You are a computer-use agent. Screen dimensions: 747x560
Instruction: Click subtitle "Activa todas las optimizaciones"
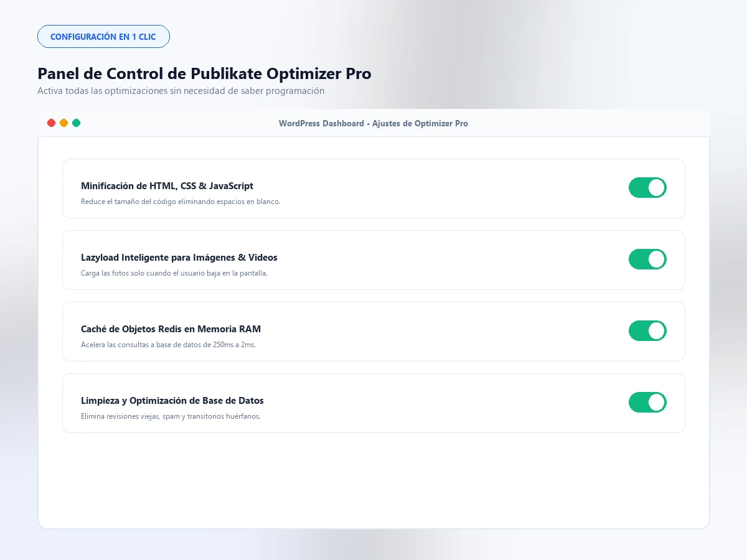point(181,91)
